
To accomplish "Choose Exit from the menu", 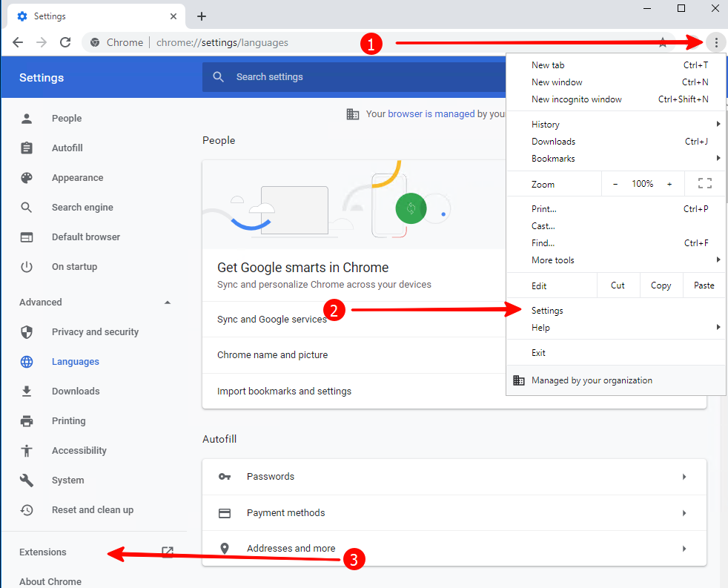I will point(615,352).
